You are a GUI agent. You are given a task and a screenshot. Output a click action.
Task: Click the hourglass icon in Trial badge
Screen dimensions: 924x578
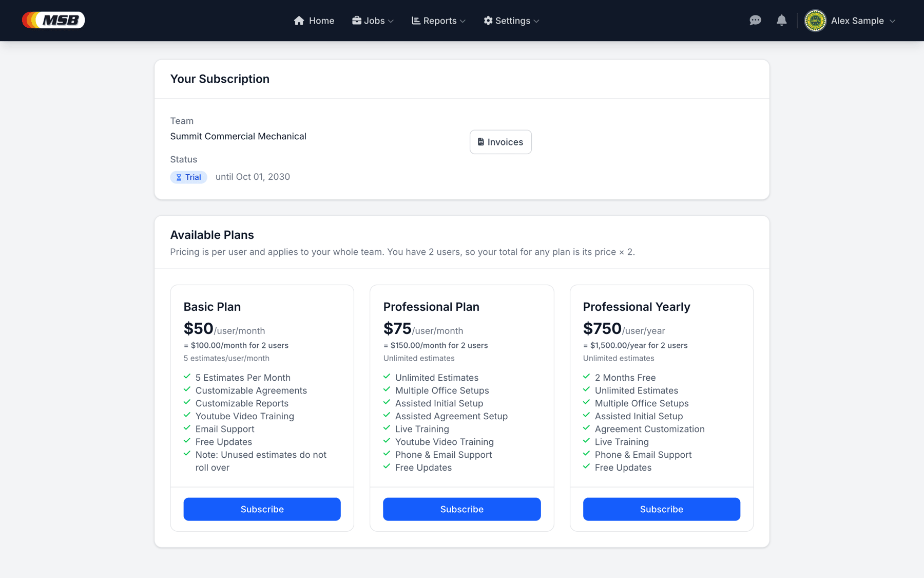pos(179,177)
